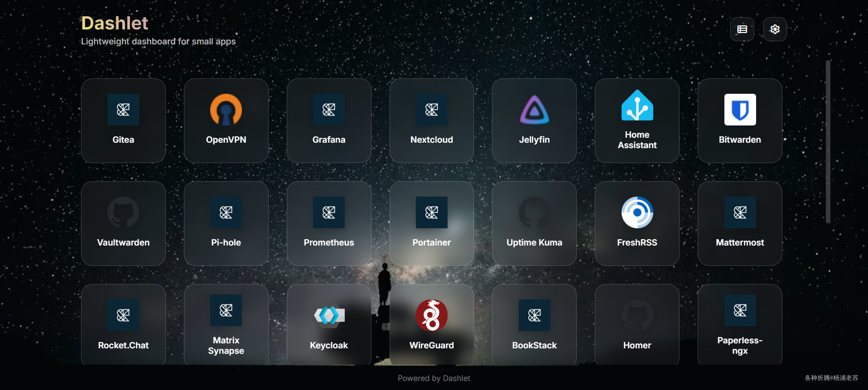Screen dimensions: 868x390
Task: Click the Grafana label text
Action: click(x=329, y=140)
